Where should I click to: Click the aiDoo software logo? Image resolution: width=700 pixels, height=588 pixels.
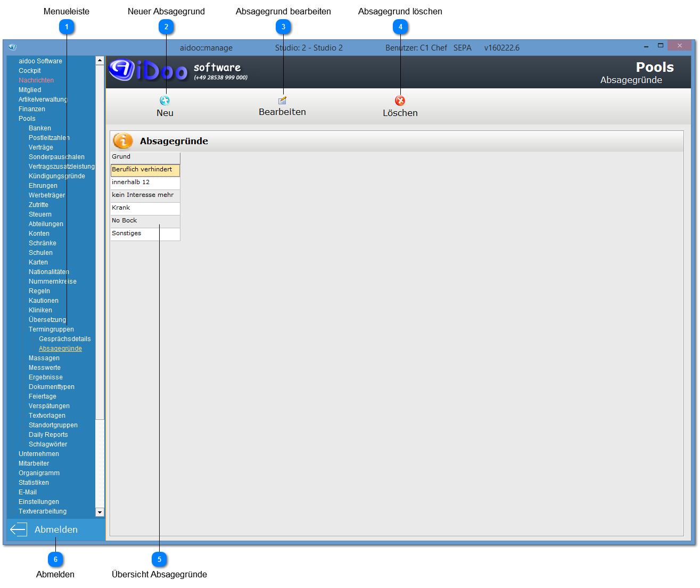click(178, 70)
